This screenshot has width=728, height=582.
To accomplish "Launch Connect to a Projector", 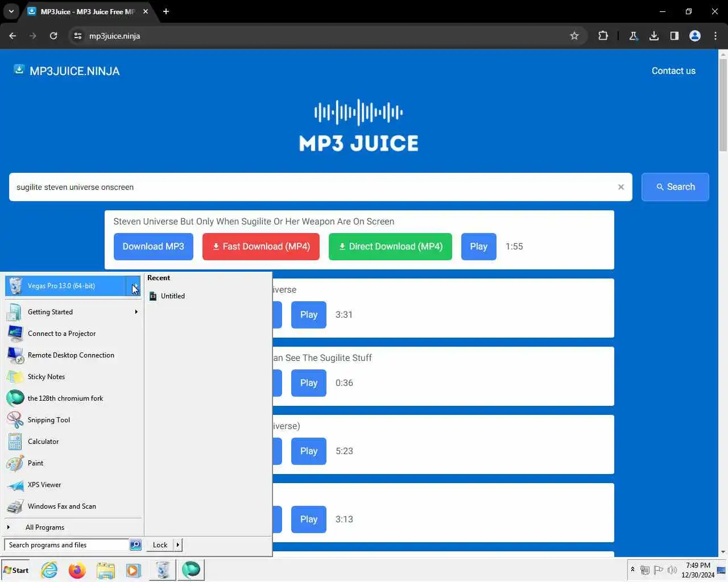I will click(x=73, y=334).
